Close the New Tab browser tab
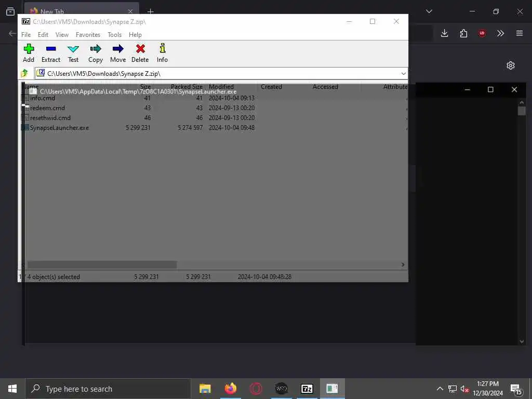Screen dimensions: 532x399 (130, 11)
